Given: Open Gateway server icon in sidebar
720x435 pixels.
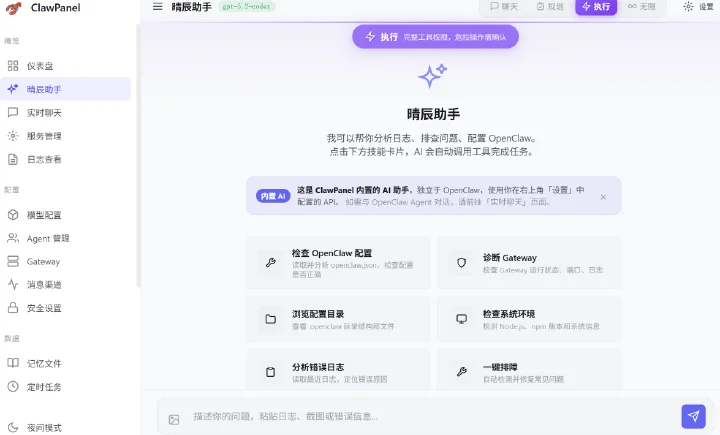Looking at the screenshot, I should [13, 261].
